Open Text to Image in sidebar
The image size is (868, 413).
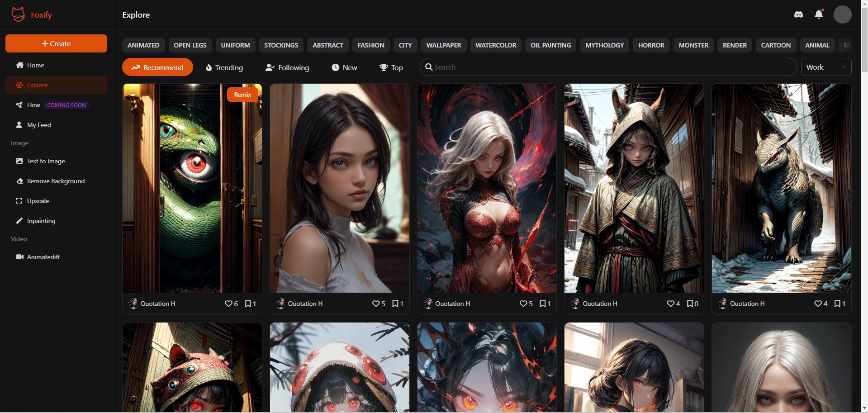click(x=56, y=161)
